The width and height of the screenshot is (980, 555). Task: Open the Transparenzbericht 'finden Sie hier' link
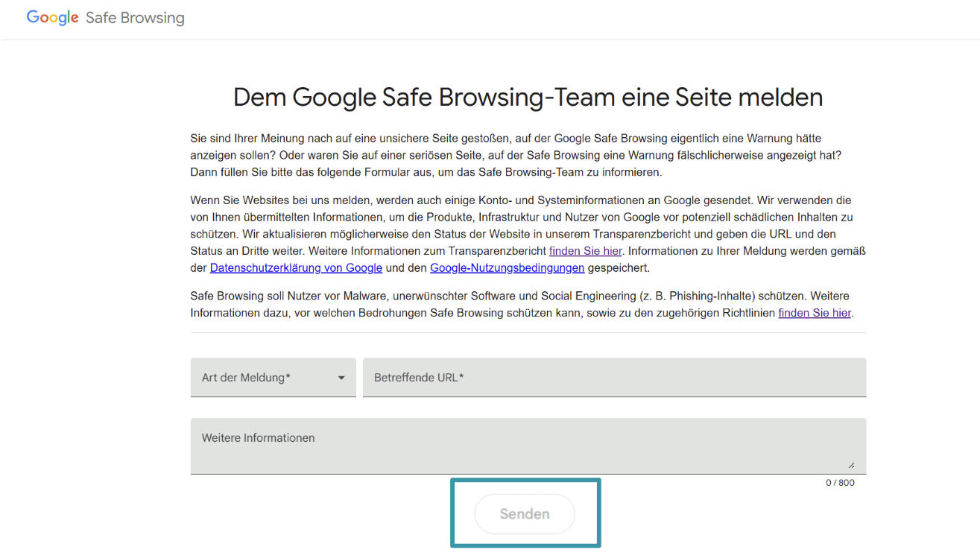[x=585, y=250]
